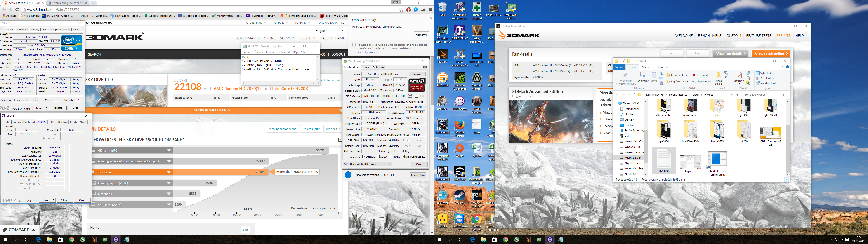868x244 pixels.
Task: Toggle the DirectCompute 5.0 checkbox in GPU-Z
Action: [403, 157]
